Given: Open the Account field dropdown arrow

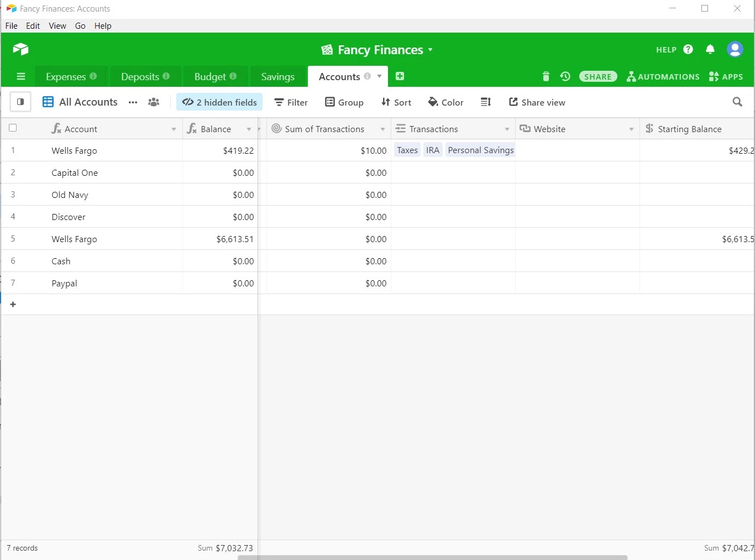Looking at the screenshot, I should 174,129.
